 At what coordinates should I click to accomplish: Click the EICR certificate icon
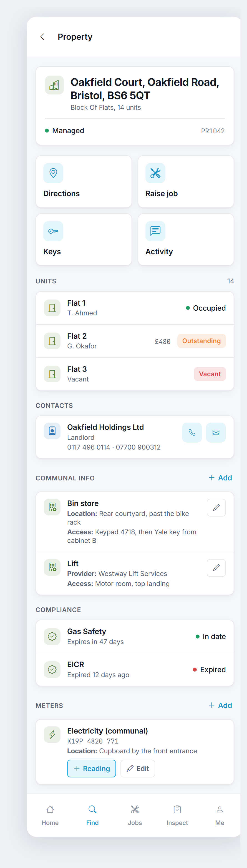(x=52, y=670)
